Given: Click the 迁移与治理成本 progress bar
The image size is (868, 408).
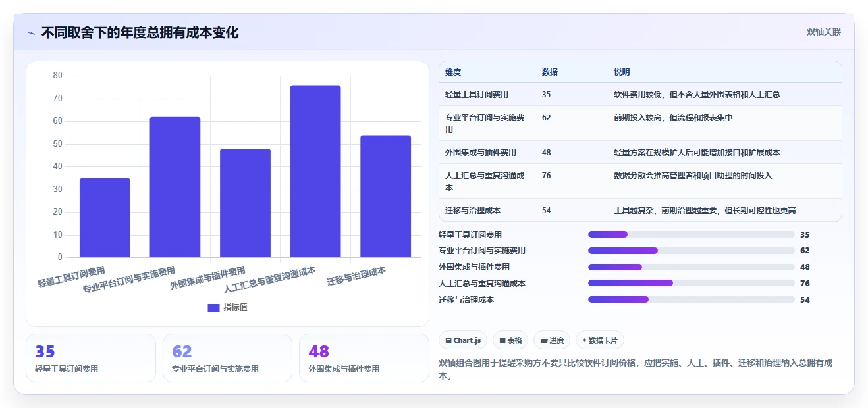Looking at the screenshot, I should pyautogui.click(x=692, y=299).
